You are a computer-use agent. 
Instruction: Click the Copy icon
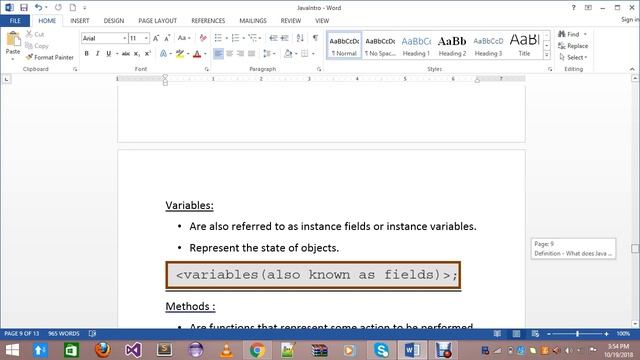pyautogui.click(x=29, y=46)
